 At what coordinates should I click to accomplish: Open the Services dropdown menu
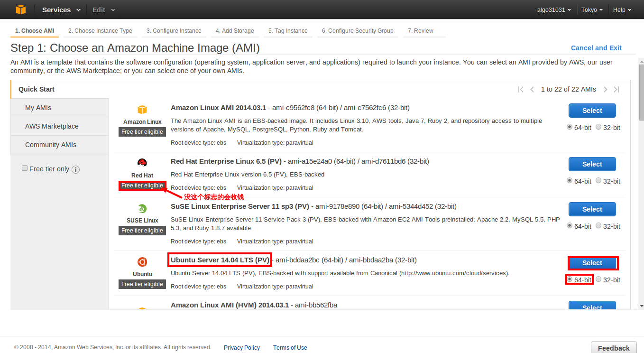[x=61, y=9]
